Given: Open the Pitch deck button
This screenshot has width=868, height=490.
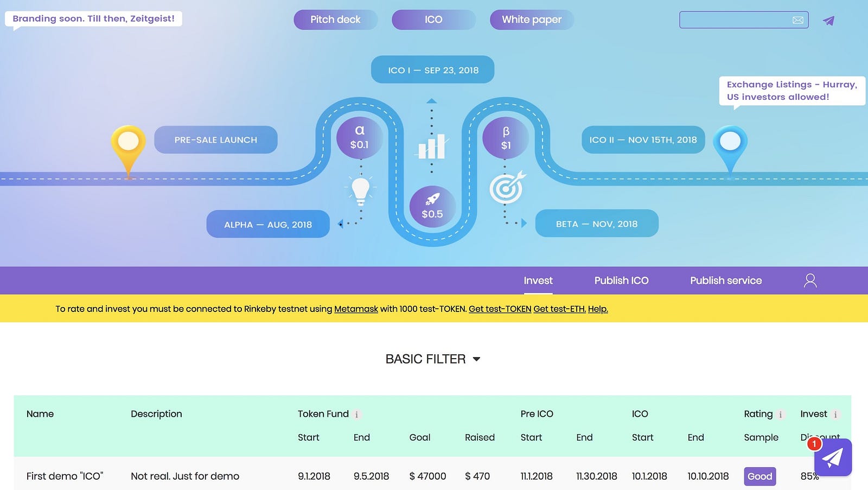Looking at the screenshot, I should (335, 20).
